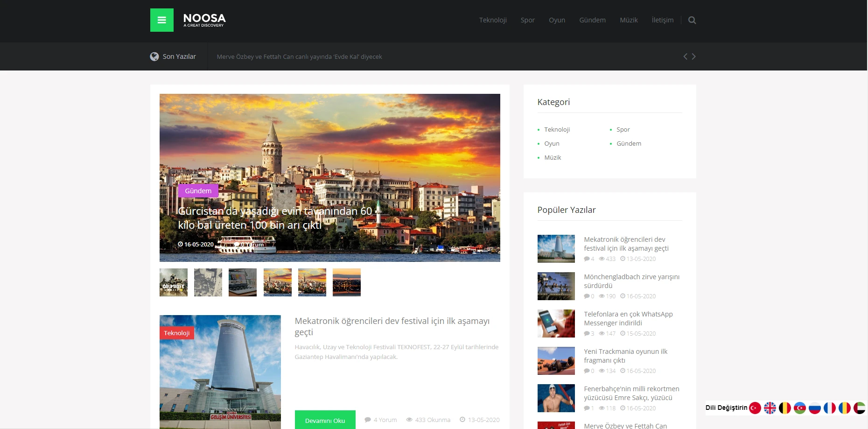Switch language to English UK flag

pyautogui.click(x=770, y=408)
